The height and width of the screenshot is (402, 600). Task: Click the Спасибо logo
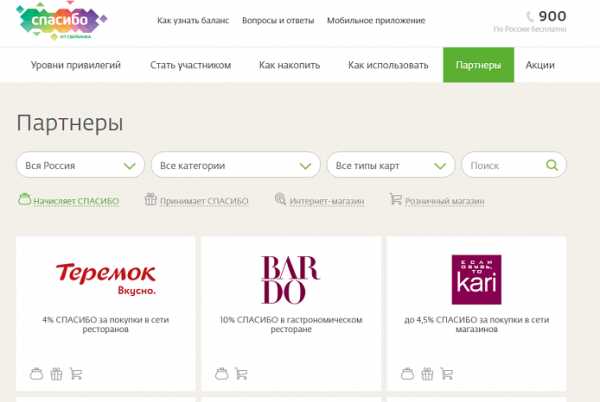[x=61, y=21]
